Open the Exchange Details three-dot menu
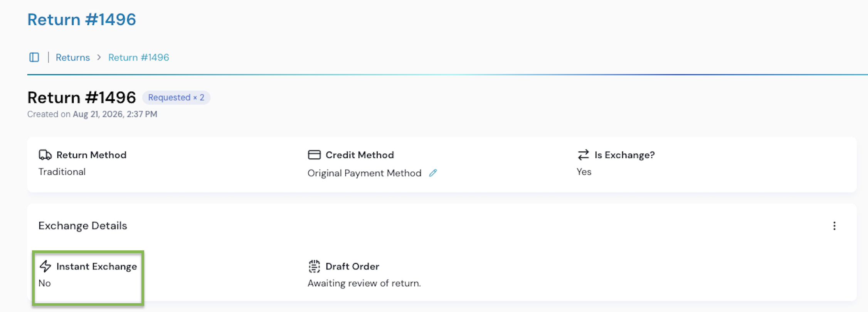868x312 pixels. click(x=834, y=226)
